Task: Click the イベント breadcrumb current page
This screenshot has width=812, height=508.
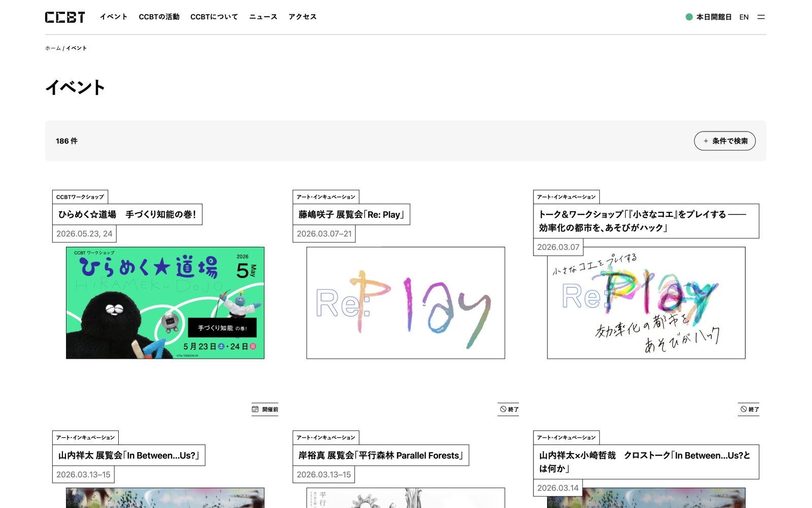Action: [x=77, y=48]
